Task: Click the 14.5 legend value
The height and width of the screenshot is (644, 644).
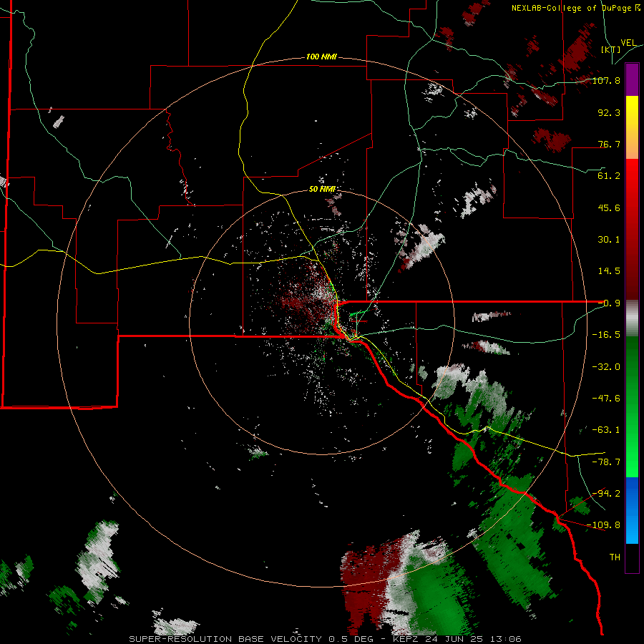Action: coord(609,271)
